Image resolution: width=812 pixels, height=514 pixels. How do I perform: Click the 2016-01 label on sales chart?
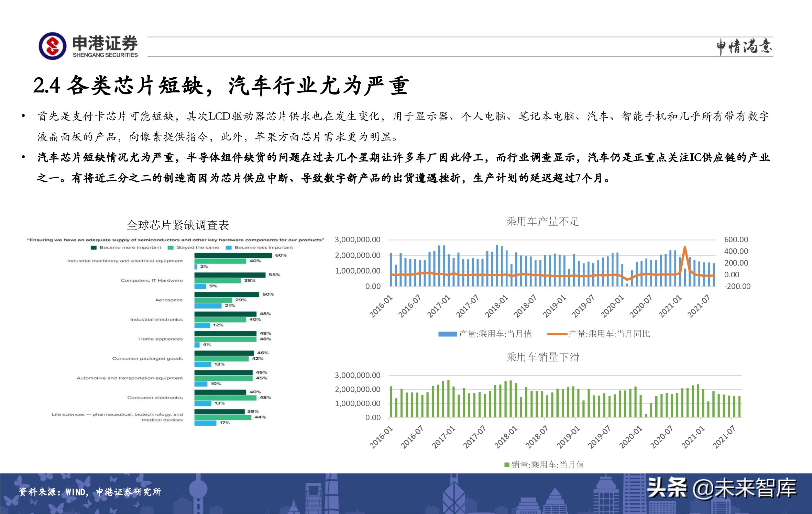(x=381, y=437)
